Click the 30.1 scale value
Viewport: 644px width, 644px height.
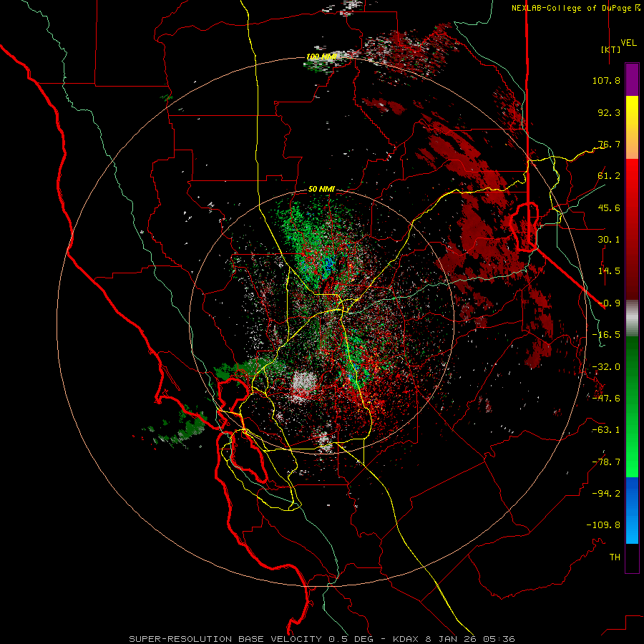(x=609, y=240)
